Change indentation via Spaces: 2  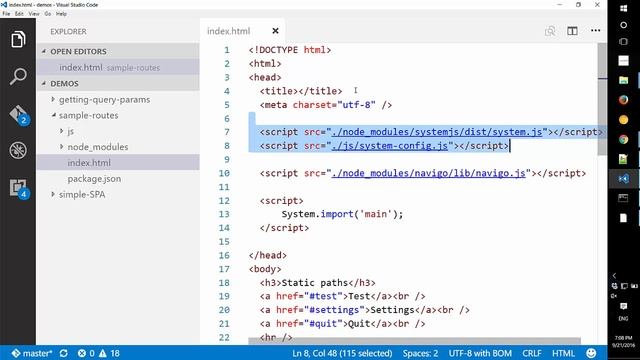point(420,353)
